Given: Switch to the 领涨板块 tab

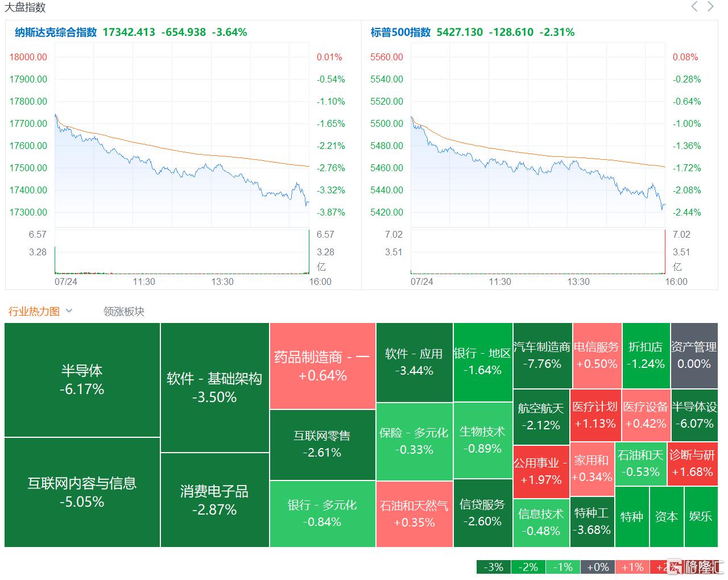Looking at the screenshot, I should point(124,312).
